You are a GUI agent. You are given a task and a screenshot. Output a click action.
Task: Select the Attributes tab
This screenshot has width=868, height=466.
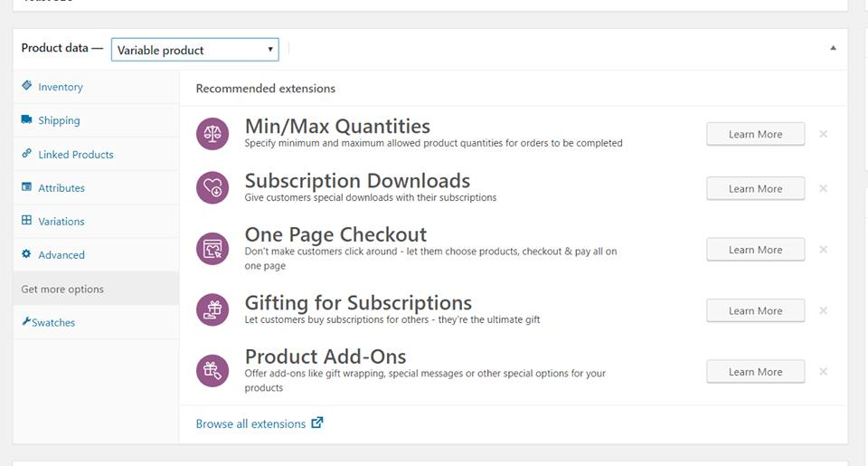tap(61, 188)
